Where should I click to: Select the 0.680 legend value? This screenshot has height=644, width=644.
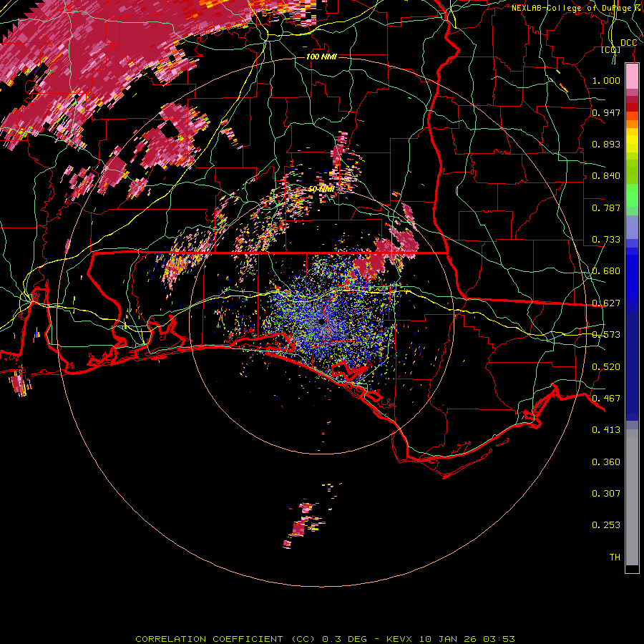[x=606, y=271]
